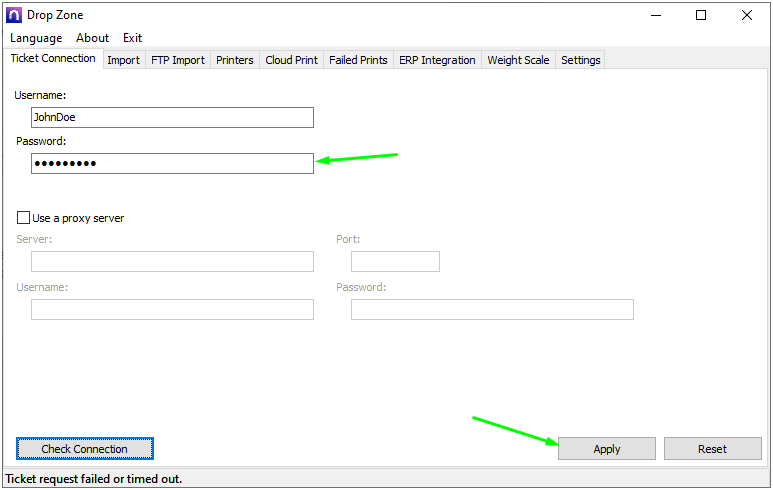Focus the masked Password input field
Screen dimensions: 773x490
tap(172, 164)
